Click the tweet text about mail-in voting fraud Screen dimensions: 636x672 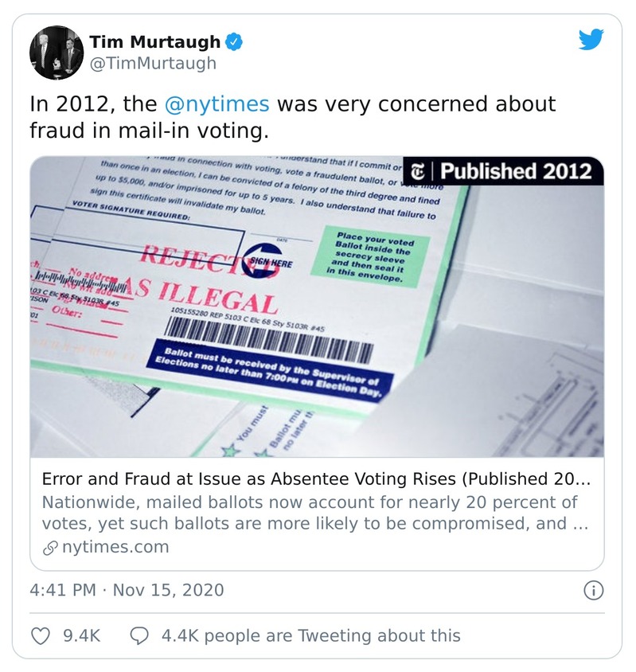coord(293,116)
